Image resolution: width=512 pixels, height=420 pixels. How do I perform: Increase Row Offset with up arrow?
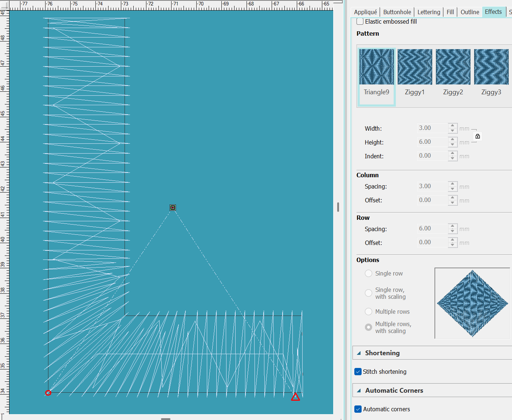(453, 240)
